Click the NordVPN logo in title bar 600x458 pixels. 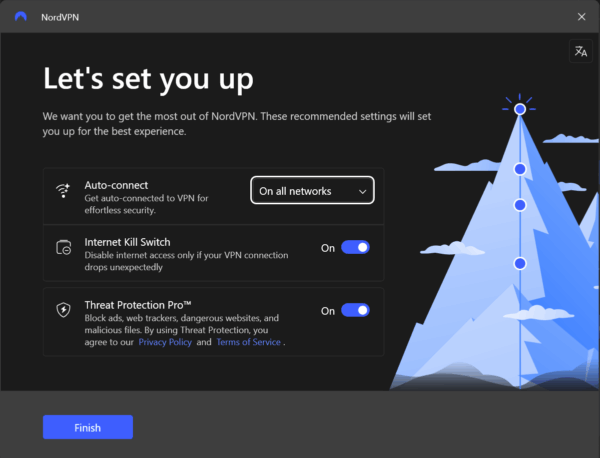click(21, 16)
